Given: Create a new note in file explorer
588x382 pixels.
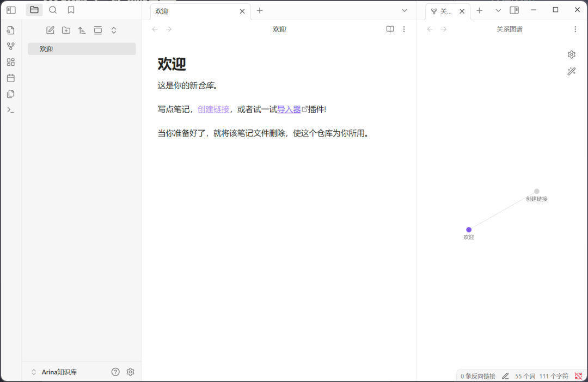Looking at the screenshot, I should (x=50, y=30).
